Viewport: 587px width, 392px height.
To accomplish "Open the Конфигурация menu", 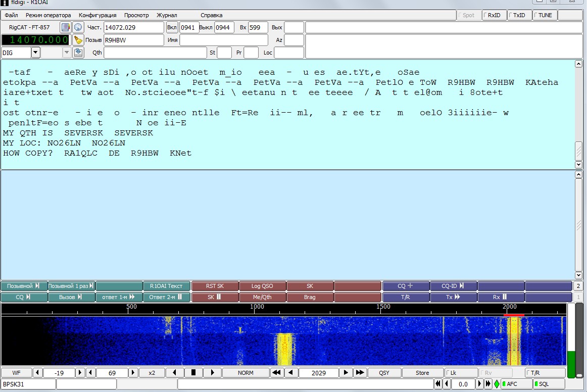I will [97, 15].
